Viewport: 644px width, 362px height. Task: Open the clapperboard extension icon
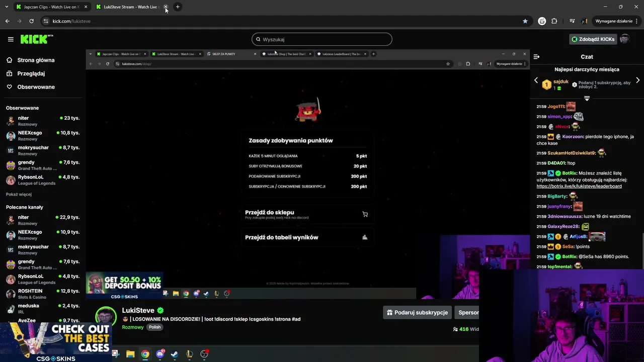click(x=542, y=21)
